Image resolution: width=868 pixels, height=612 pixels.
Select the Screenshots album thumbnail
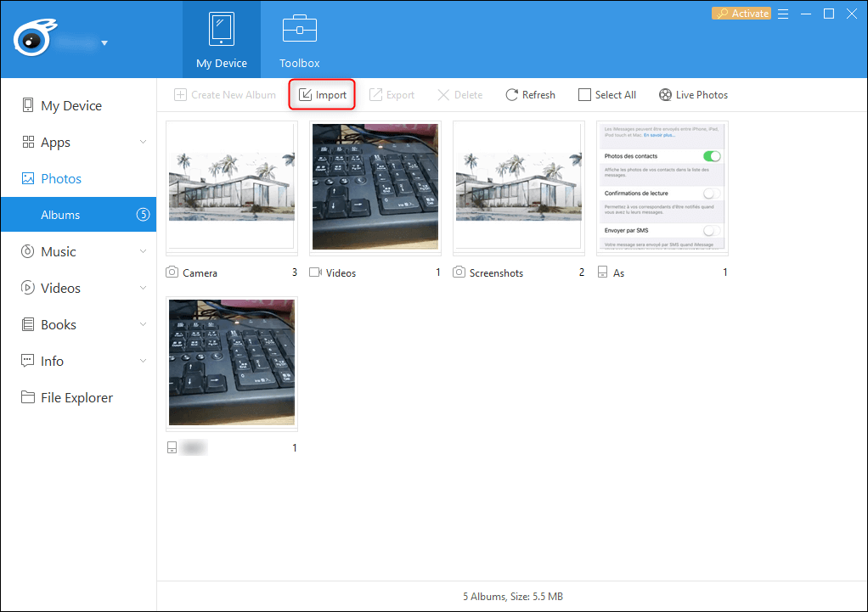(x=519, y=188)
